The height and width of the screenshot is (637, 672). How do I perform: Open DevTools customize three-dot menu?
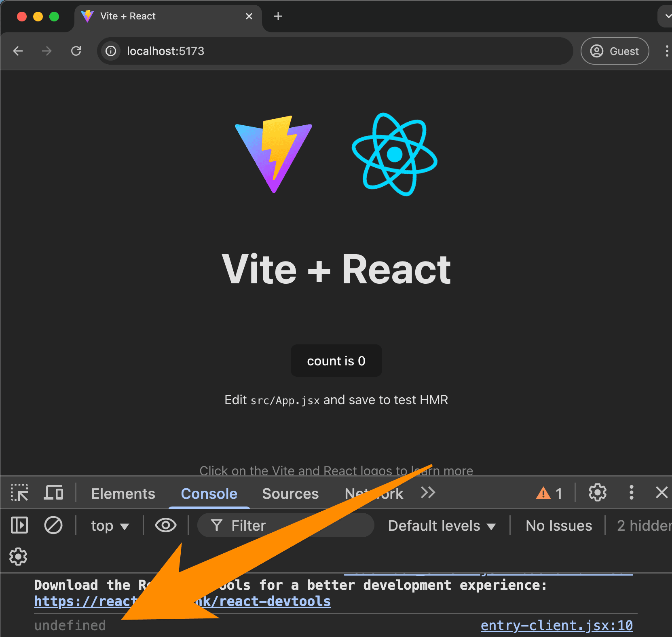[631, 493]
